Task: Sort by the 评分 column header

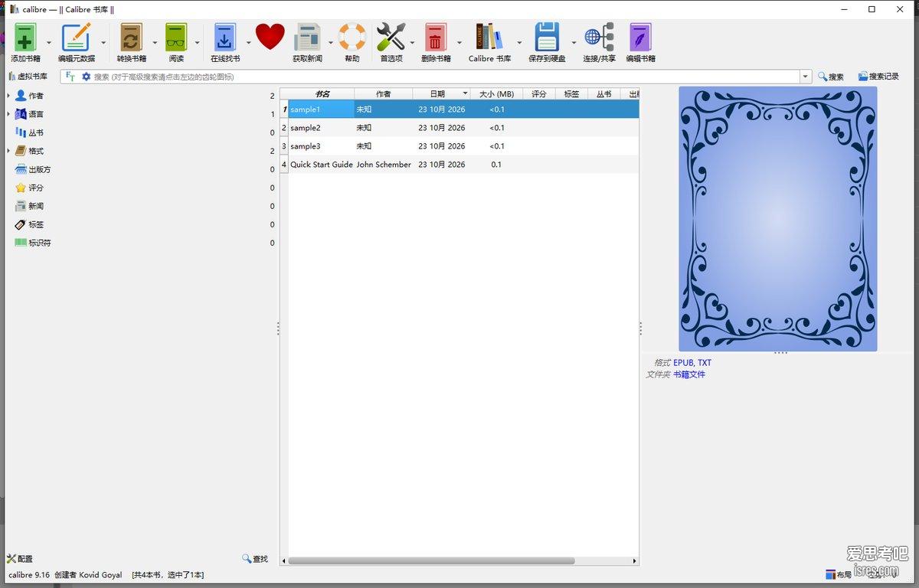Action: (x=539, y=94)
